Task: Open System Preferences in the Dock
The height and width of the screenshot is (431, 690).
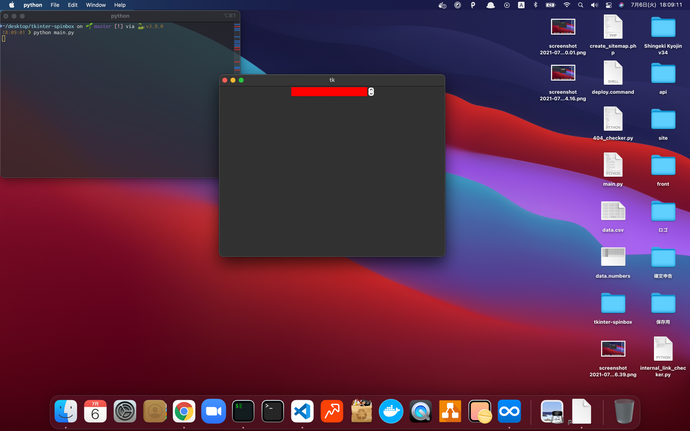Action: (x=125, y=411)
